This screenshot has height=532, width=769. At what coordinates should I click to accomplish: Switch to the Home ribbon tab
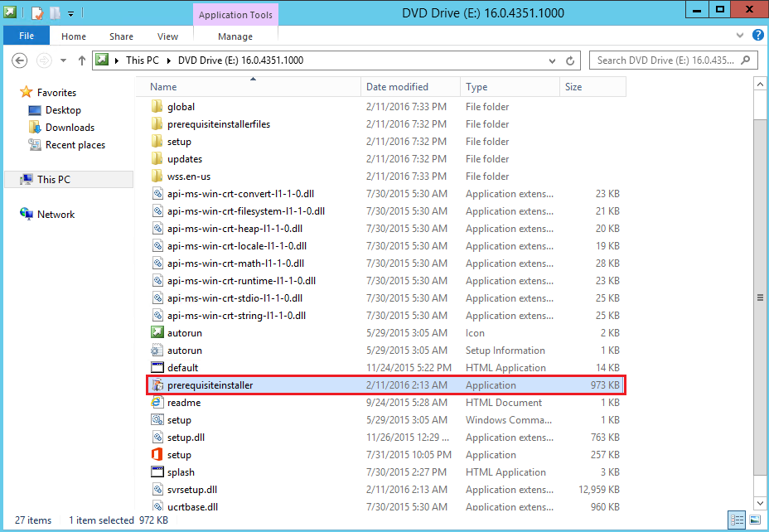[74, 36]
